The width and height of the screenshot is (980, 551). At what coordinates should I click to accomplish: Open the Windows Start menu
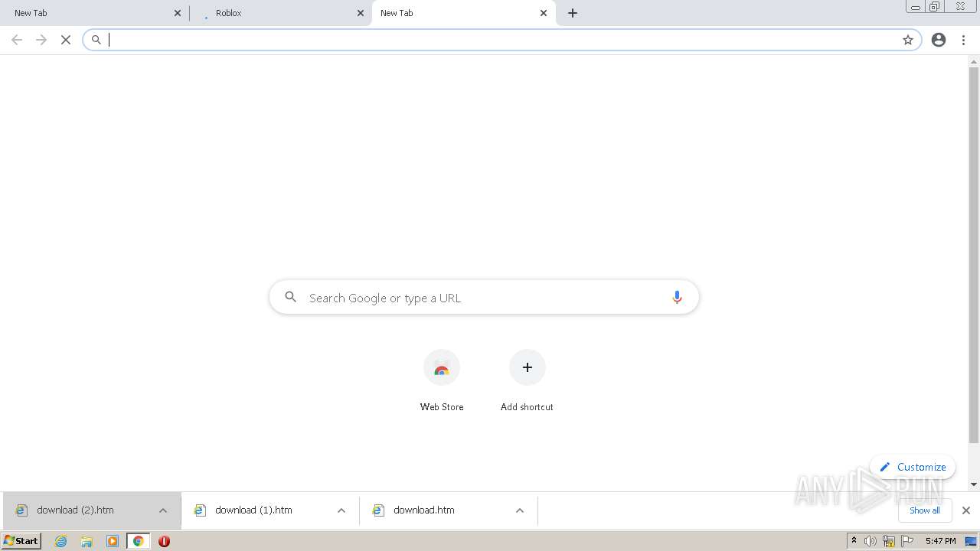(21, 541)
